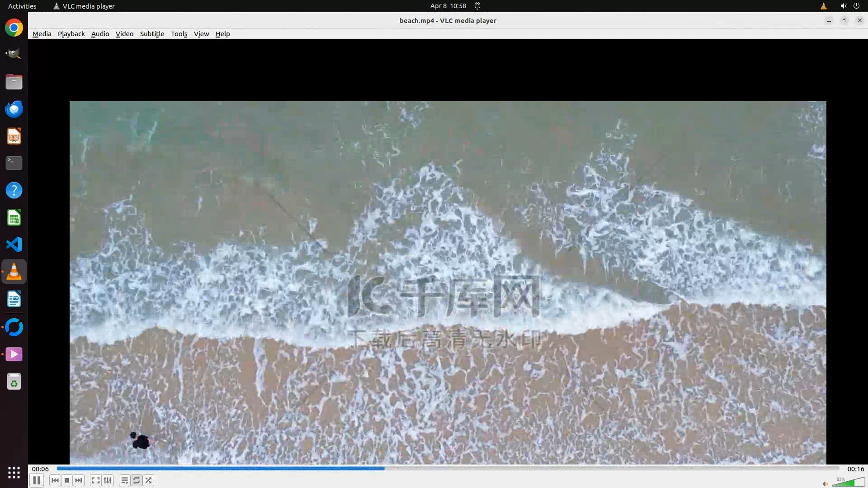Pause the video playback
Screen dimensions: 868x488
click(37, 480)
